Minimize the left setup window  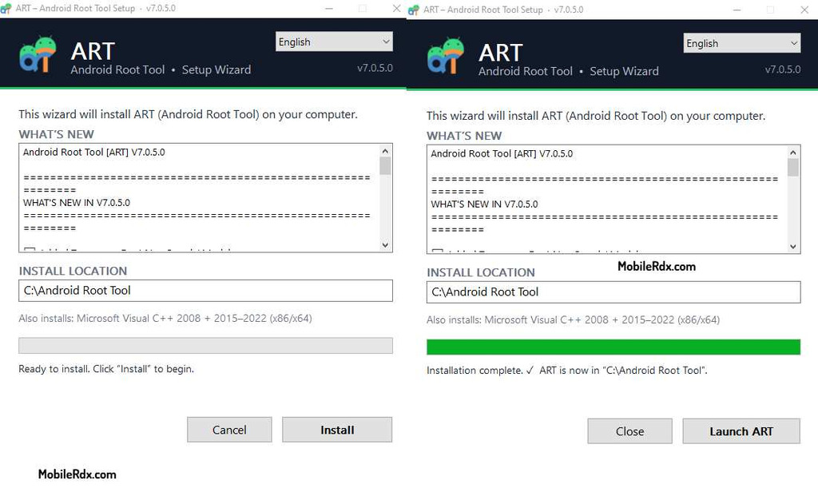click(329, 8)
